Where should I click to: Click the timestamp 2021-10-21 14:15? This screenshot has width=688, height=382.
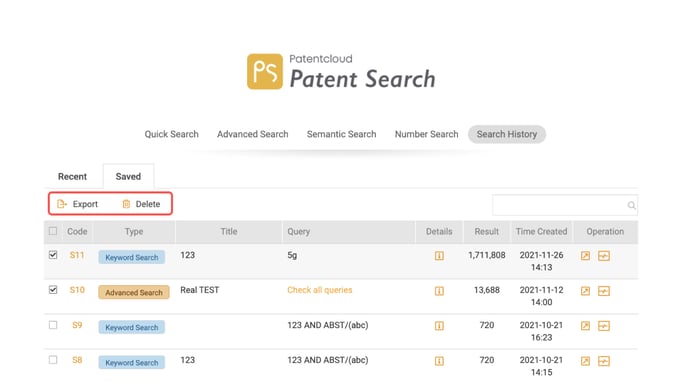click(541, 366)
